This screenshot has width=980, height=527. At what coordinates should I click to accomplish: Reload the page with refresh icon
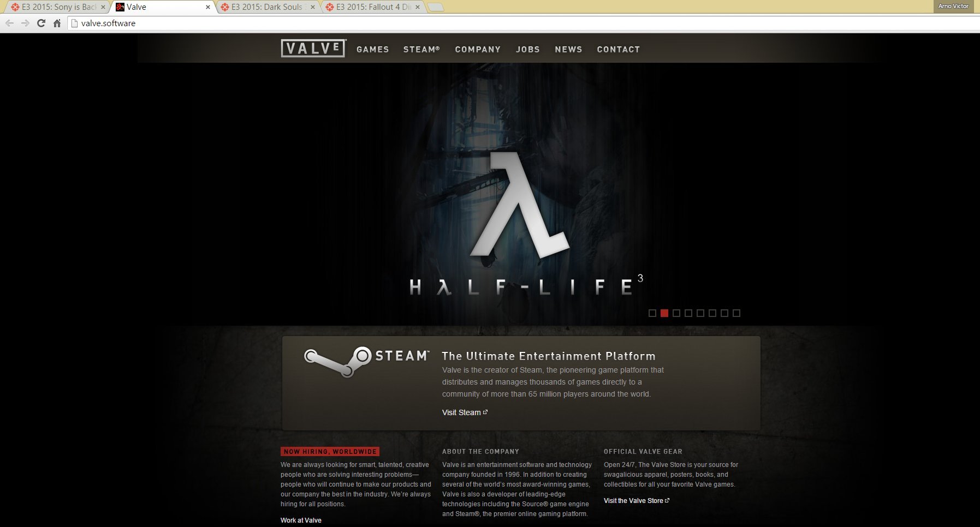41,23
